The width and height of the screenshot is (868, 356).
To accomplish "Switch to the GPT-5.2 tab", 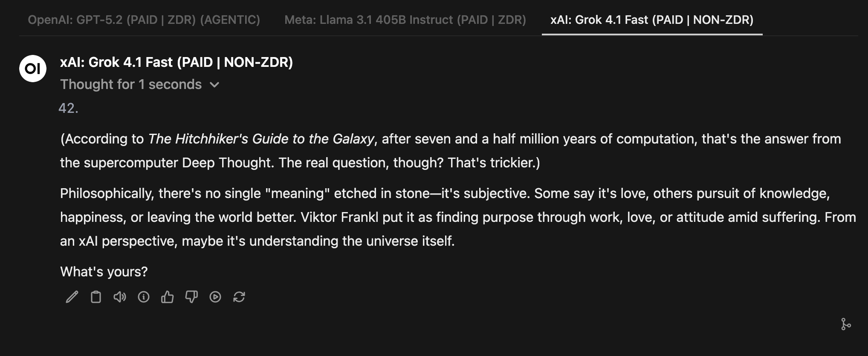I will pyautogui.click(x=144, y=20).
